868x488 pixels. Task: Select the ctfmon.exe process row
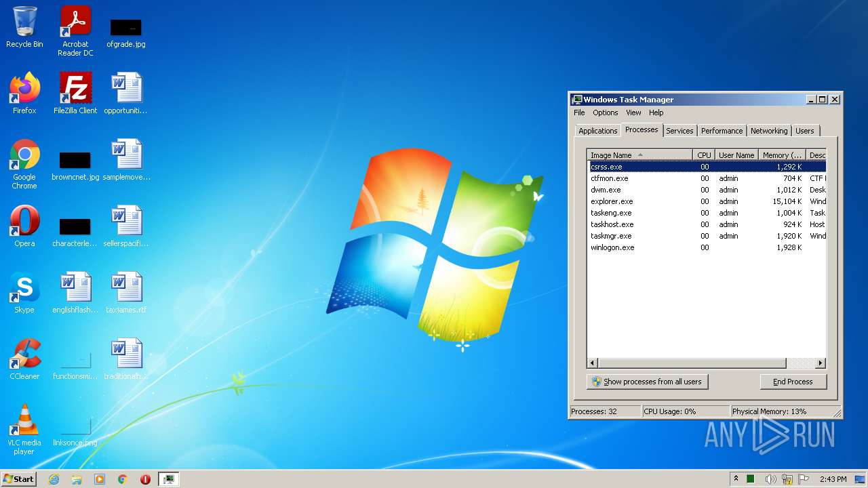tap(707, 178)
